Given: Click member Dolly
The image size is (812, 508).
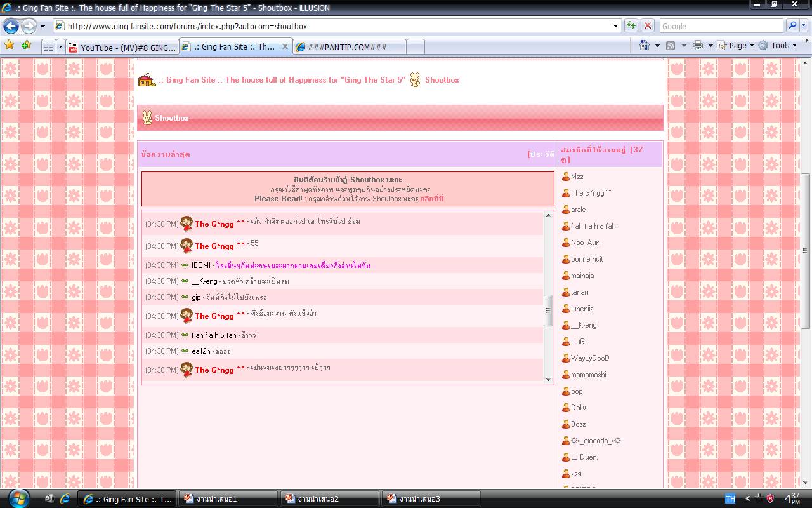Looking at the screenshot, I should click(x=578, y=408).
